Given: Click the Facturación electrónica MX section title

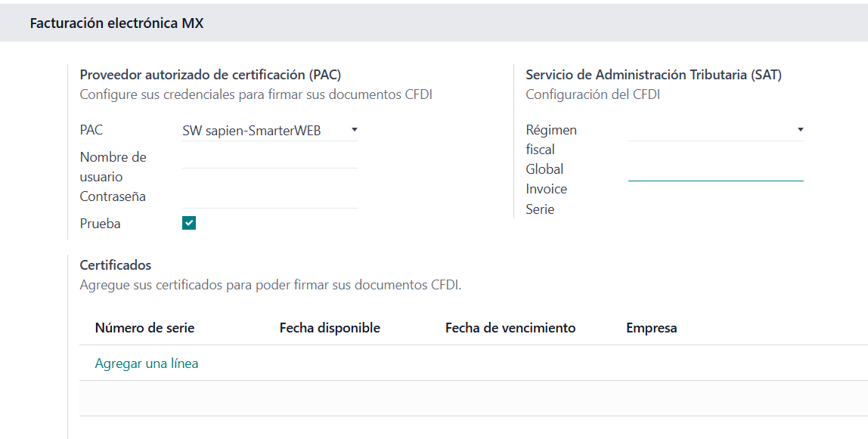Looking at the screenshot, I should (x=116, y=23).
